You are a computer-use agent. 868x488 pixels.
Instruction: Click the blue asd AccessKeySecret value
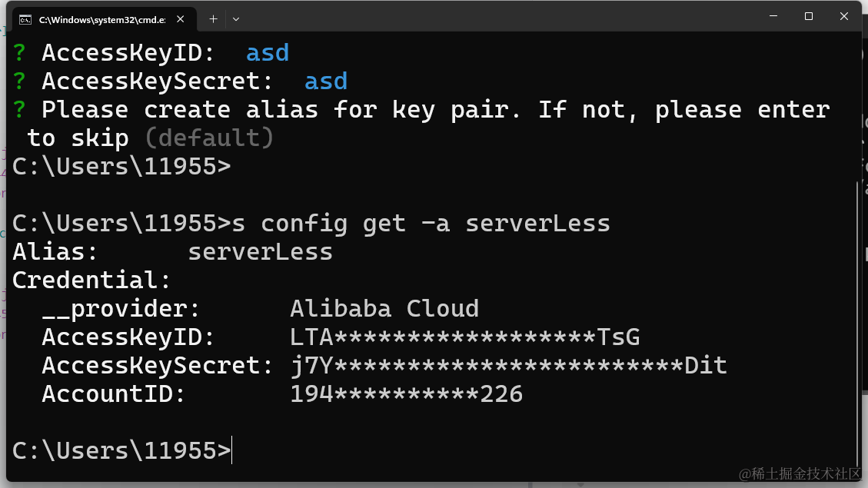(326, 81)
